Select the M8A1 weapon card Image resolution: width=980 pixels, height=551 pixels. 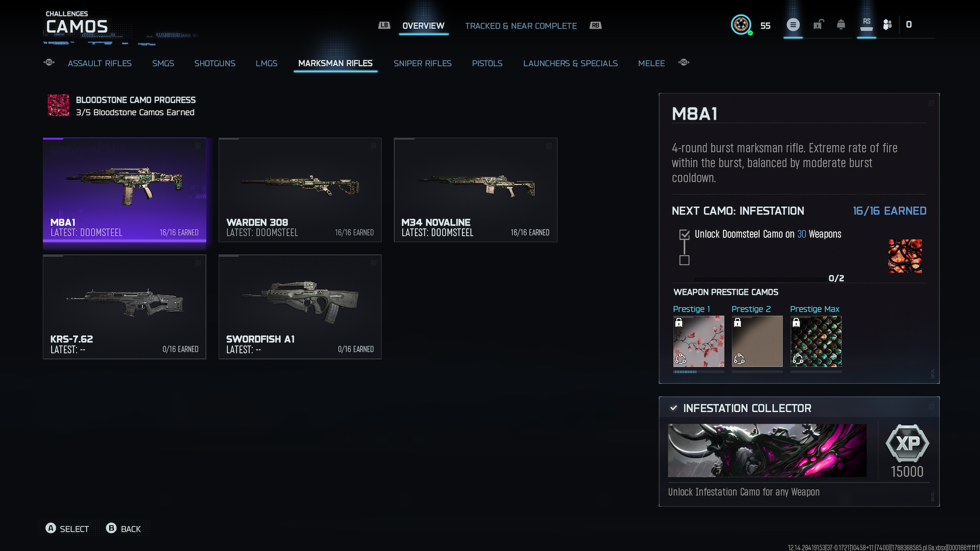tap(125, 190)
